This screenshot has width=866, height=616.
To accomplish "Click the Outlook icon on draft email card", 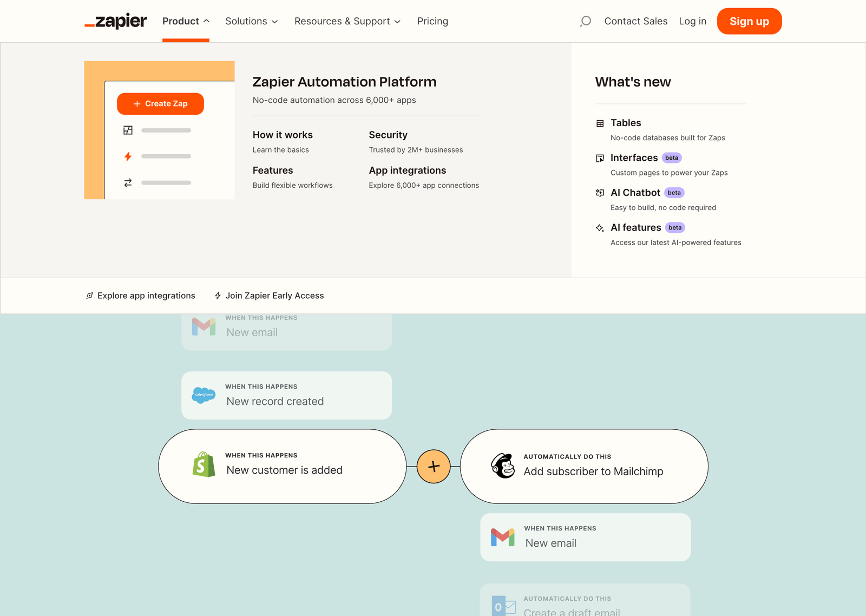I will [503, 606].
